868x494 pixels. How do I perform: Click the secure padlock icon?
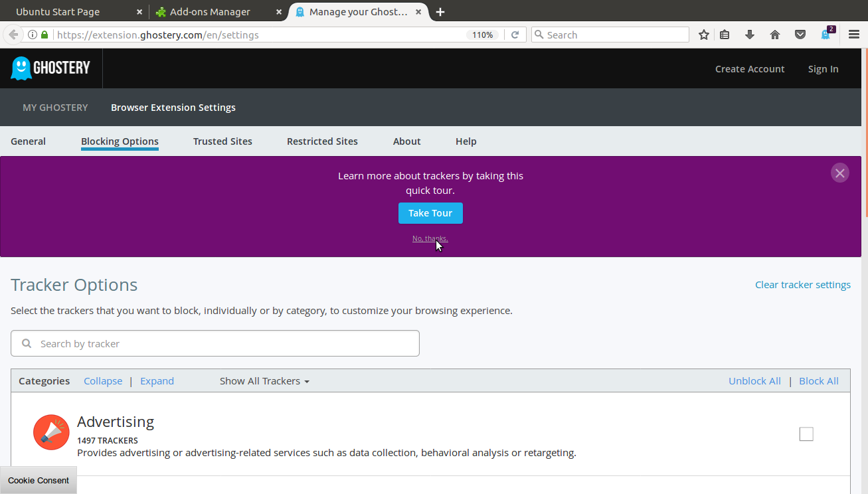[x=44, y=35]
